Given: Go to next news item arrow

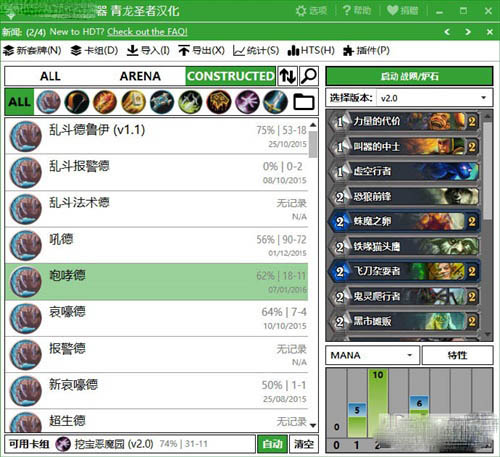Looking at the screenshot, I should point(468,32).
